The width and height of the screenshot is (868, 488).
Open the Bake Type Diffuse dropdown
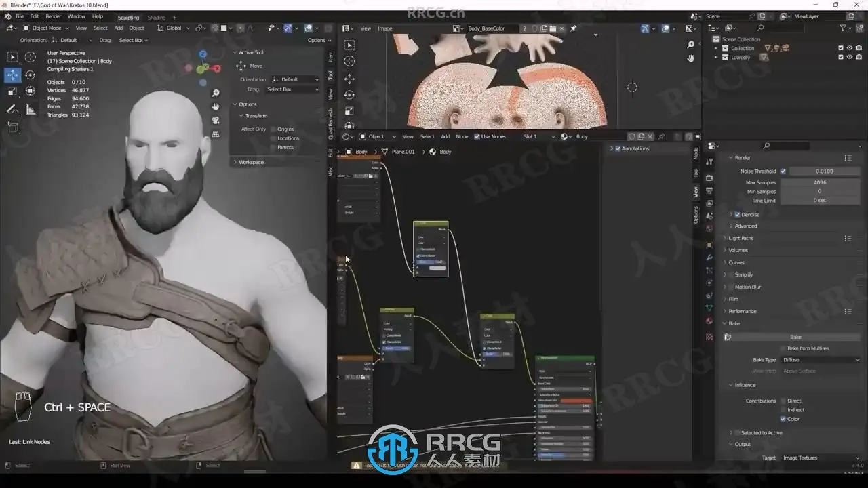pyautogui.click(x=821, y=360)
